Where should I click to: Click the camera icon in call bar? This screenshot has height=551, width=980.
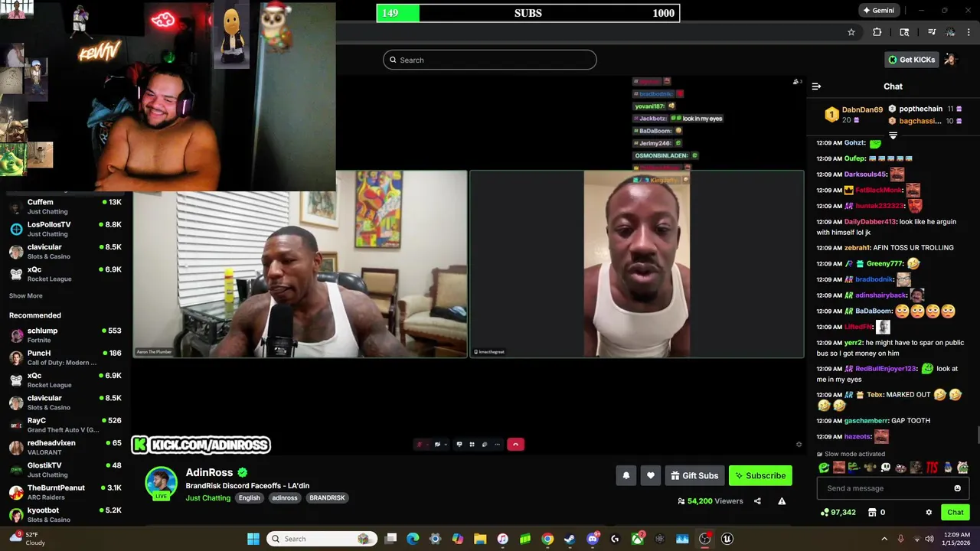coord(437,444)
